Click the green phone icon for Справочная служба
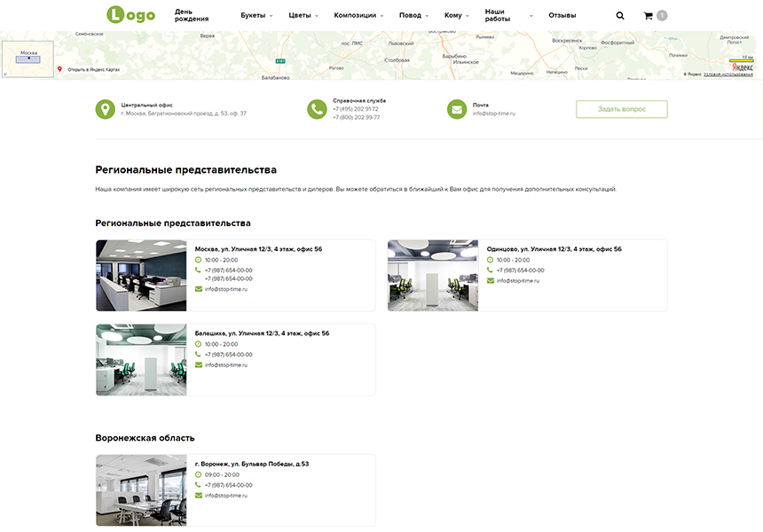 click(x=317, y=109)
